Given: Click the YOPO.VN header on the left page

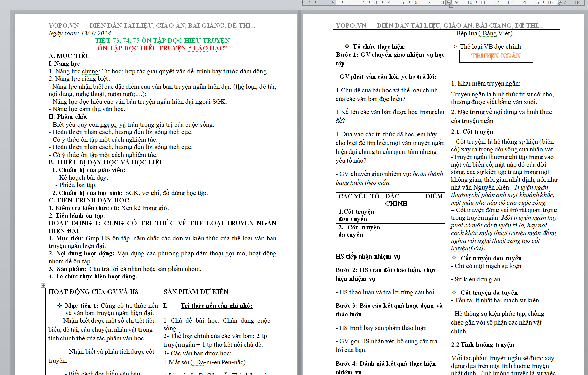Looking at the screenshot, I should (152, 26).
